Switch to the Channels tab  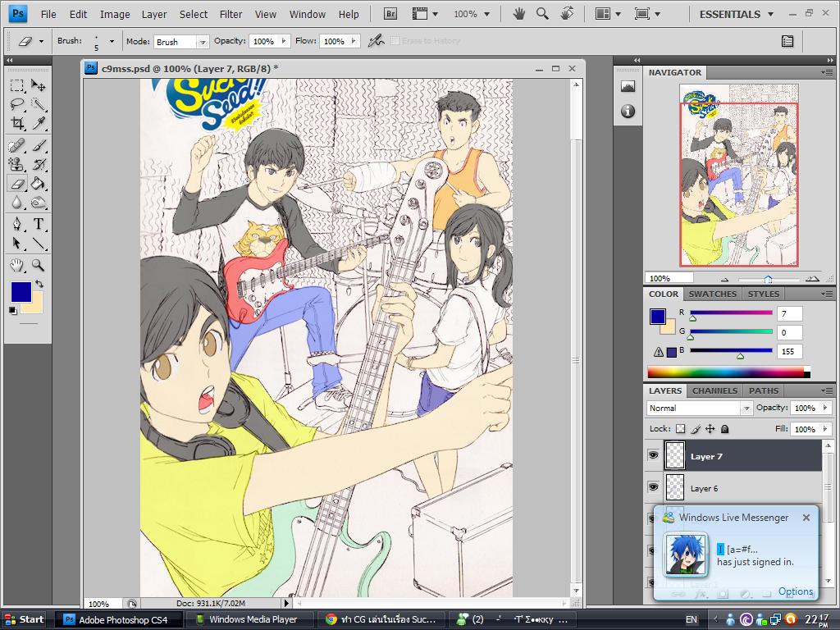[x=714, y=390]
